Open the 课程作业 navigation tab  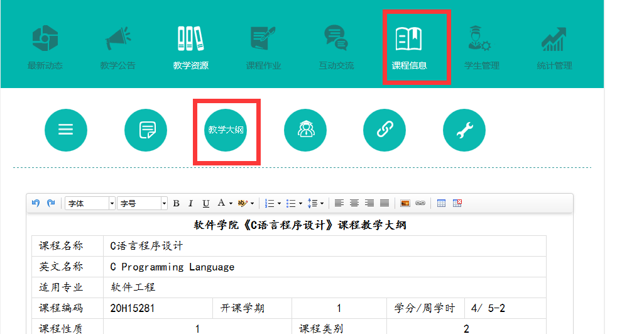click(x=264, y=48)
